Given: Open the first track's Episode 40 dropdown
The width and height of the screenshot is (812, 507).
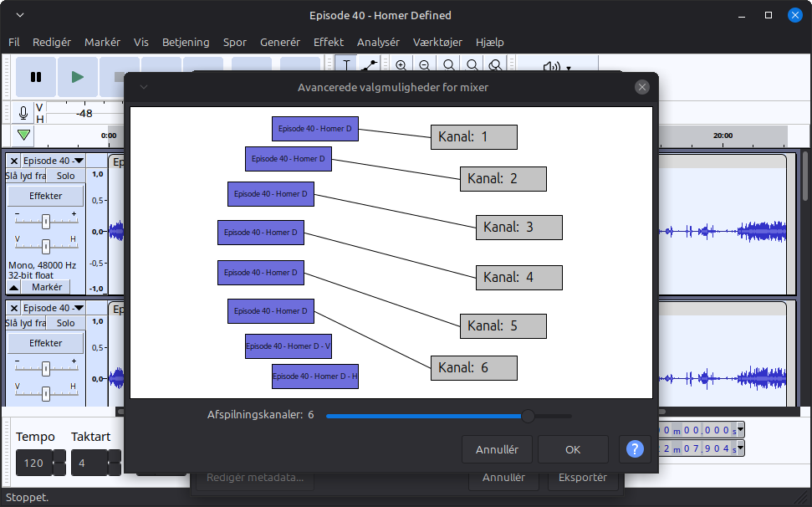Looking at the screenshot, I should [x=54, y=161].
